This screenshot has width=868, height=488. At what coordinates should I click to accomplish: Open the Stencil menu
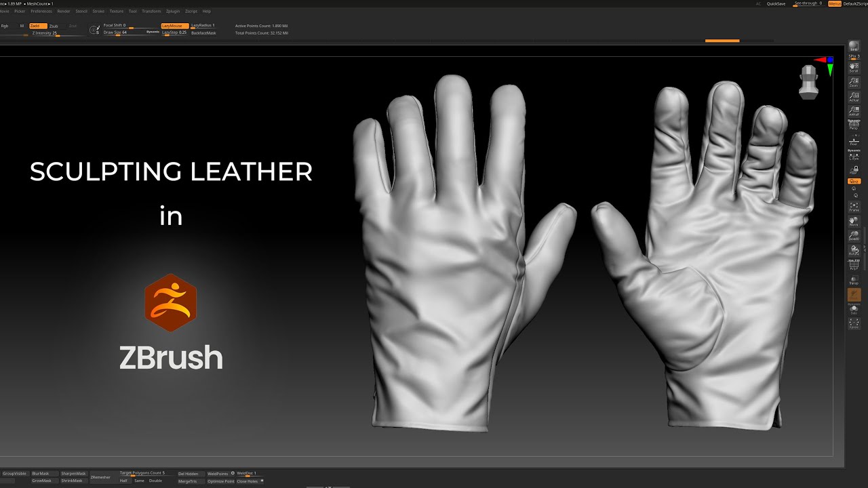81,12
